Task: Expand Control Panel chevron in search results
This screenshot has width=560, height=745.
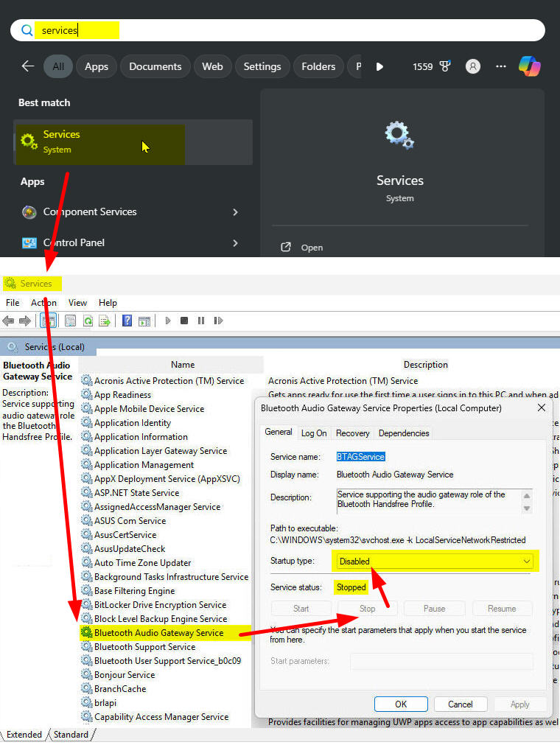Action: [x=235, y=243]
